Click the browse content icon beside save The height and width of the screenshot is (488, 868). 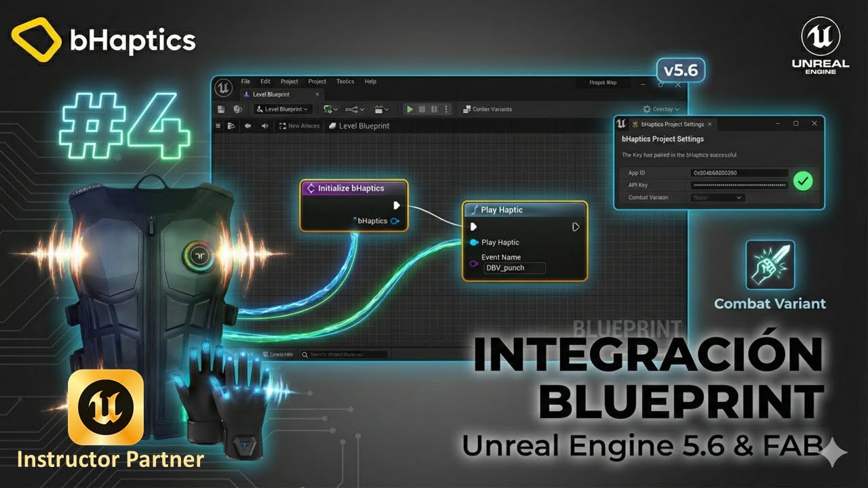pos(237,109)
